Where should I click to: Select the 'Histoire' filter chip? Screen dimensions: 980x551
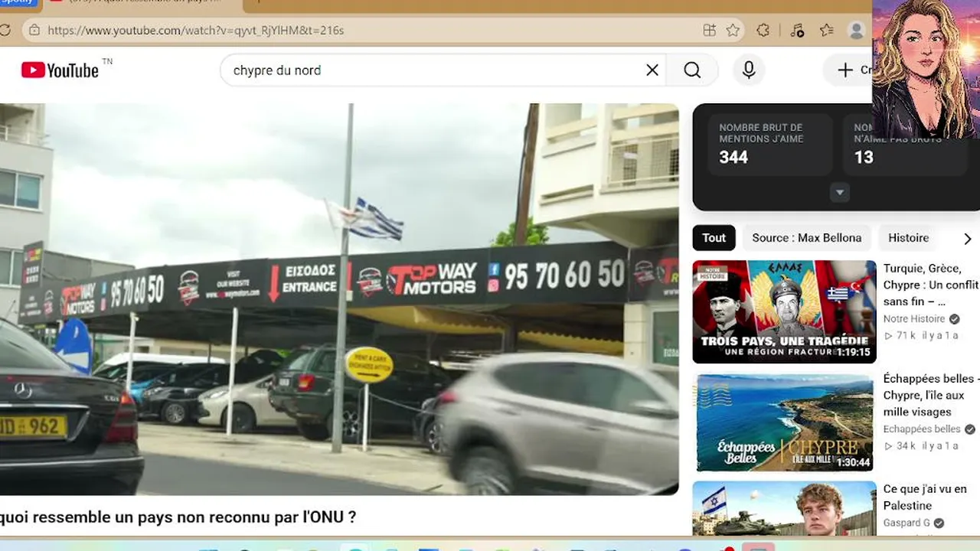908,238
